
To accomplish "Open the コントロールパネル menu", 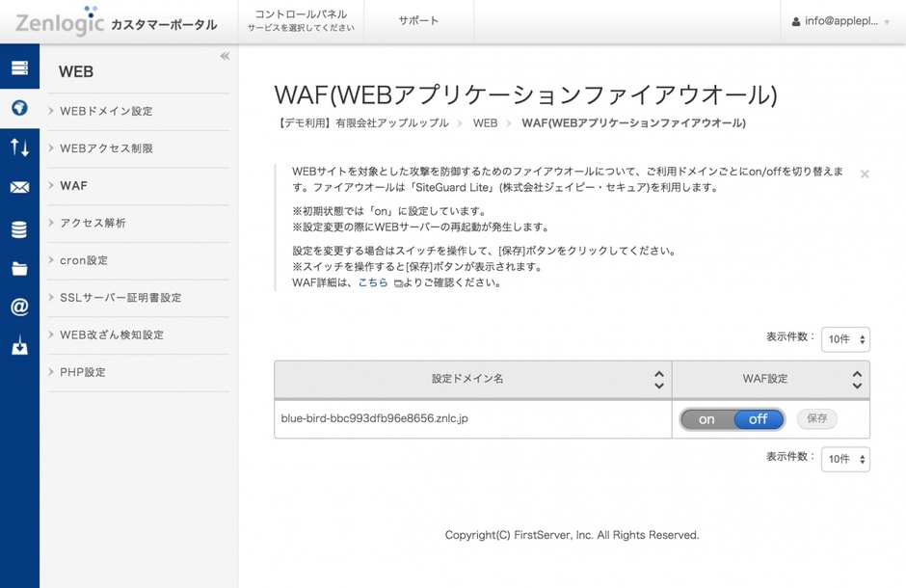I will coord(301,21).
